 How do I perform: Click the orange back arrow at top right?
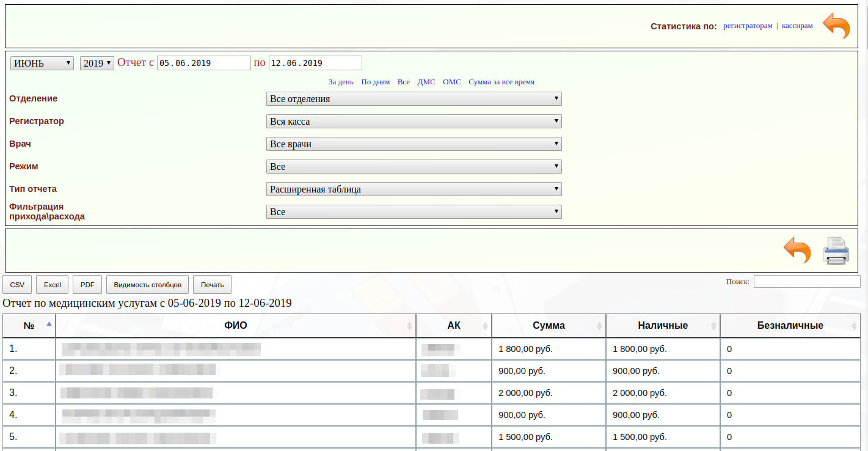pyautogui.click(x=836, y=26)
